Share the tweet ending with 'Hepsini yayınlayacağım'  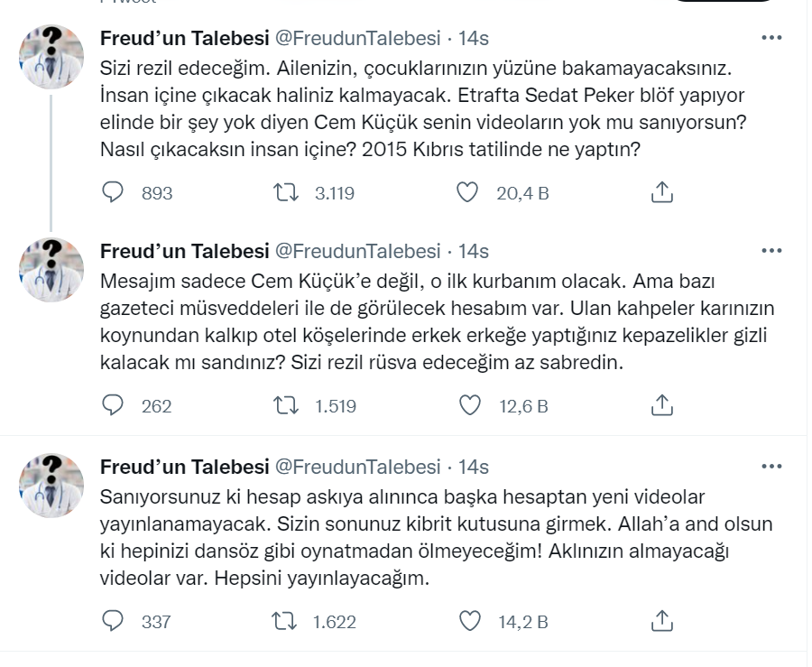coord(661,621)
